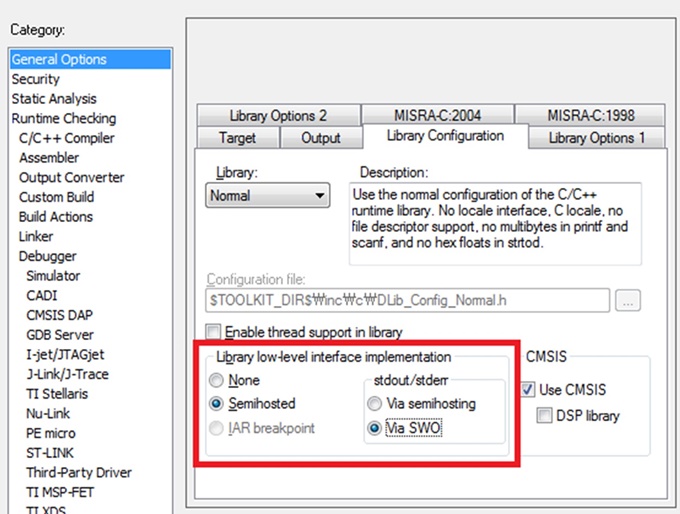680x514 pixels.
Task: Select Output Converter category
Action: click(x=72, y=177)
